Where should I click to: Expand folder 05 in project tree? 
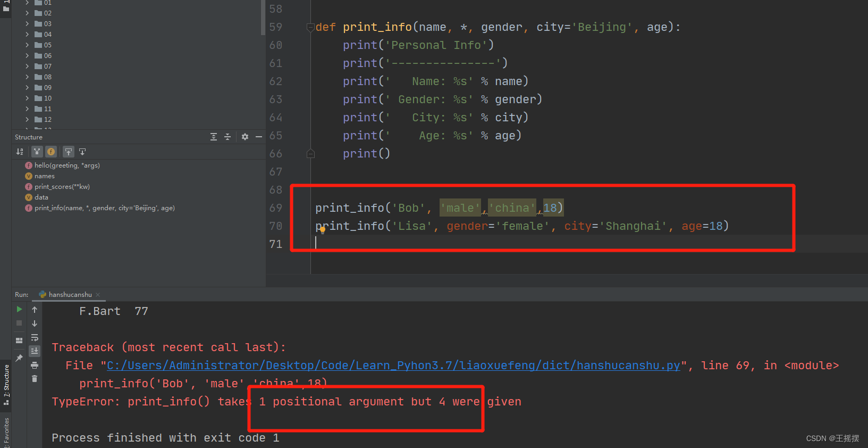coord(27,45)
